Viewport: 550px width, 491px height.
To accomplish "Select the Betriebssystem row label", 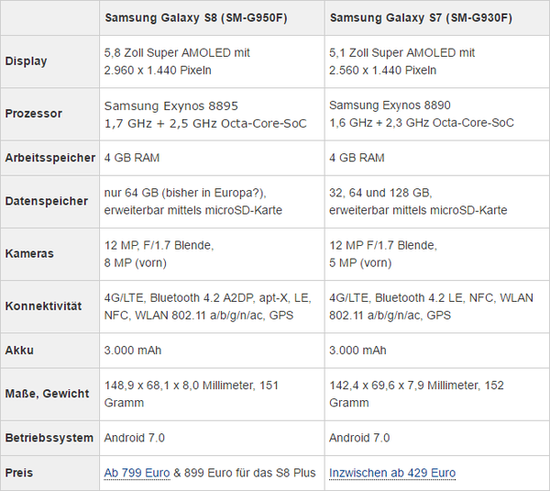I will point(49,438).
